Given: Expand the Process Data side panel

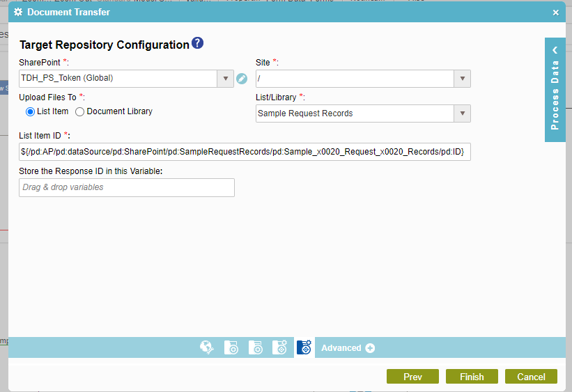Looking at the screenshot, I should point(555,89).
